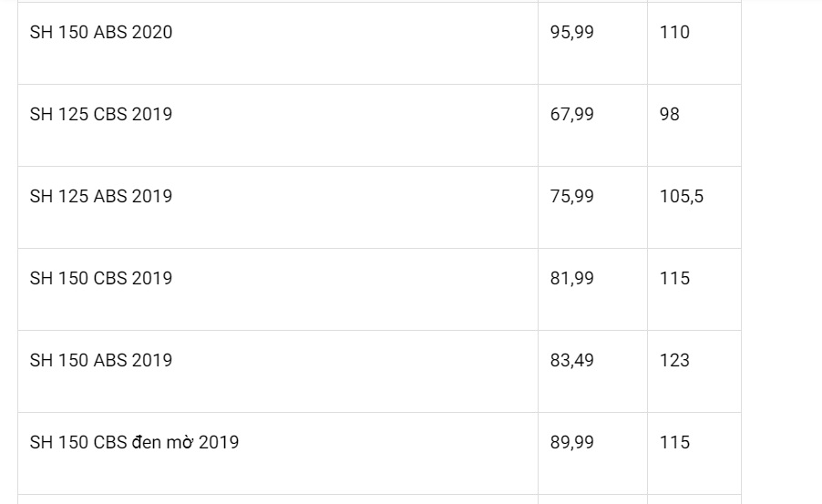Select the 89,99 price cell

point(571,443)
